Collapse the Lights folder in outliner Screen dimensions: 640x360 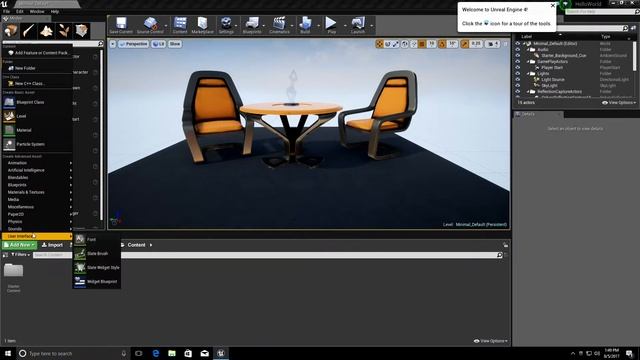528,73
